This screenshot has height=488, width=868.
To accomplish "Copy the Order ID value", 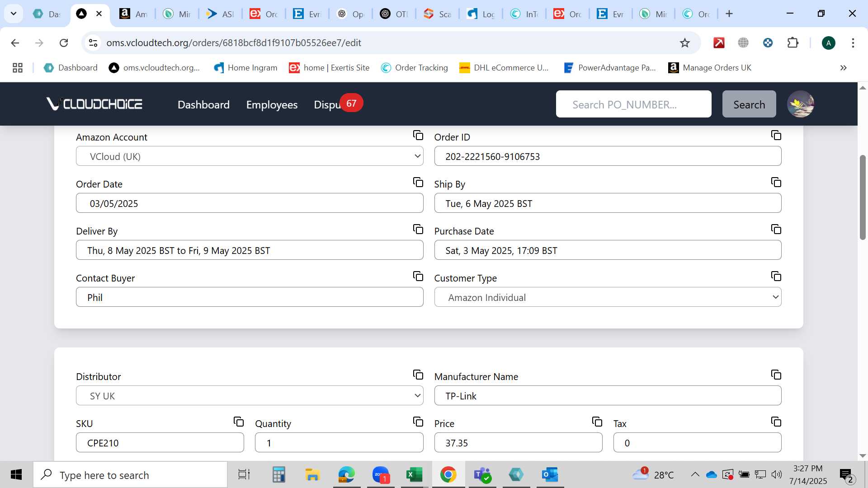I will 776,136.
